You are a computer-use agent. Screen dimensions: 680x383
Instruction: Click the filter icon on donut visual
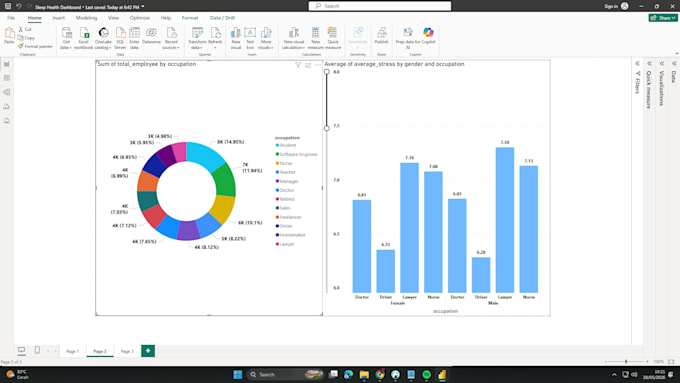coord(298,65)
